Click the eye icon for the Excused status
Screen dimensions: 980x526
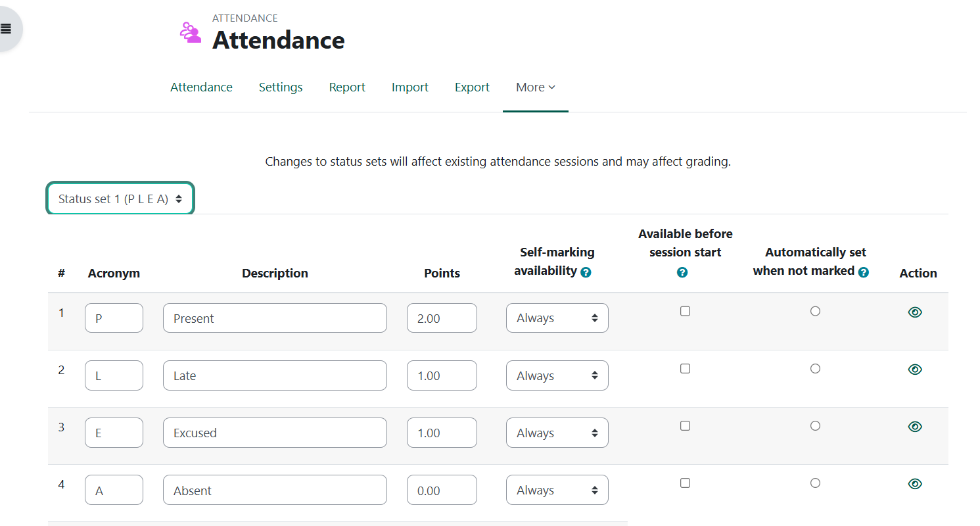point(915,426)
